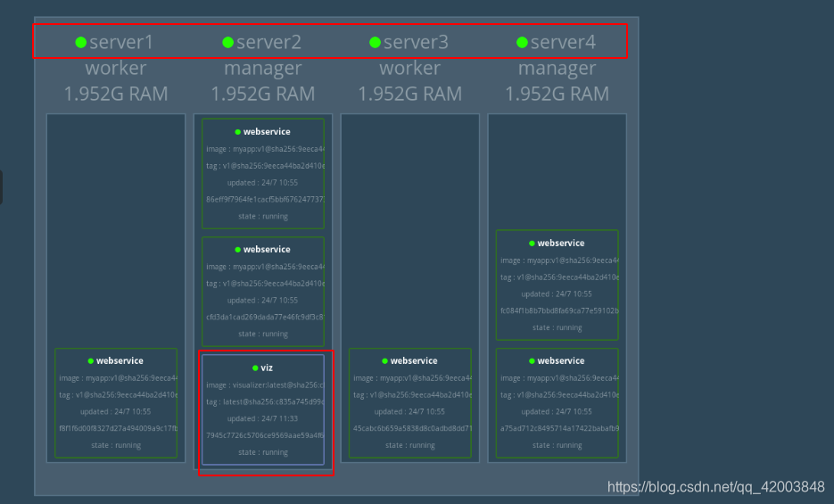Click myapp:v1 image line in container a75ad712c84
Screen dimensions: 834x504
[559, 378]
